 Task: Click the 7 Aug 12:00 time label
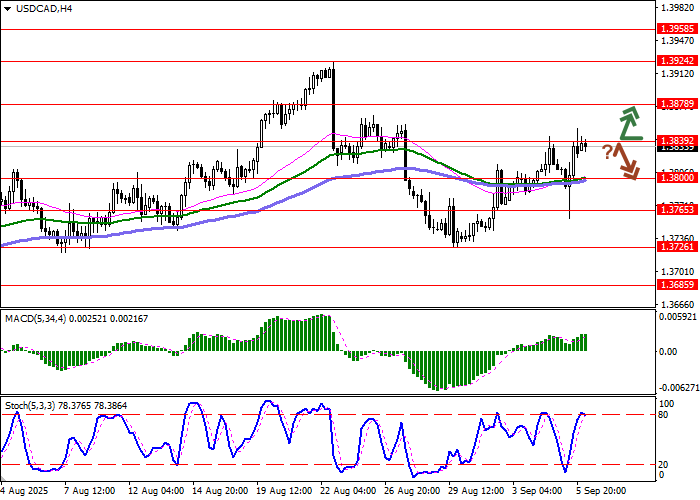[89, 491]
